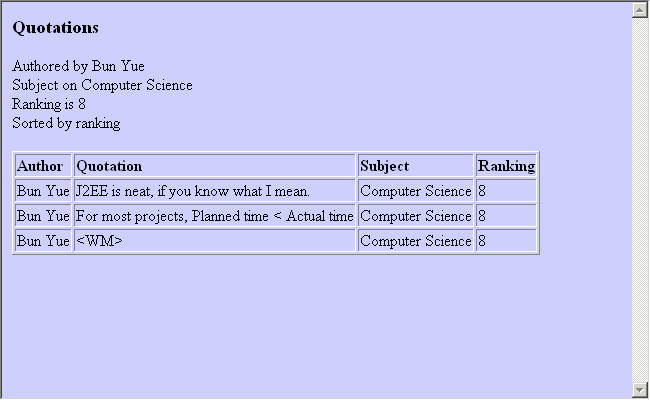
Task: Click the Subject column header
Action: pyautogui.click(x=384, y=166)
